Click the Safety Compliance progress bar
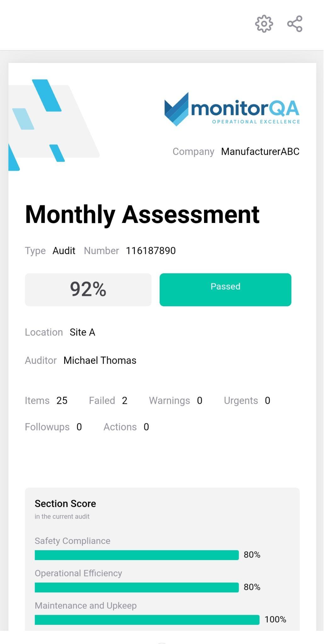The width and height of the screenshot is (324, 644). point(137,555)
